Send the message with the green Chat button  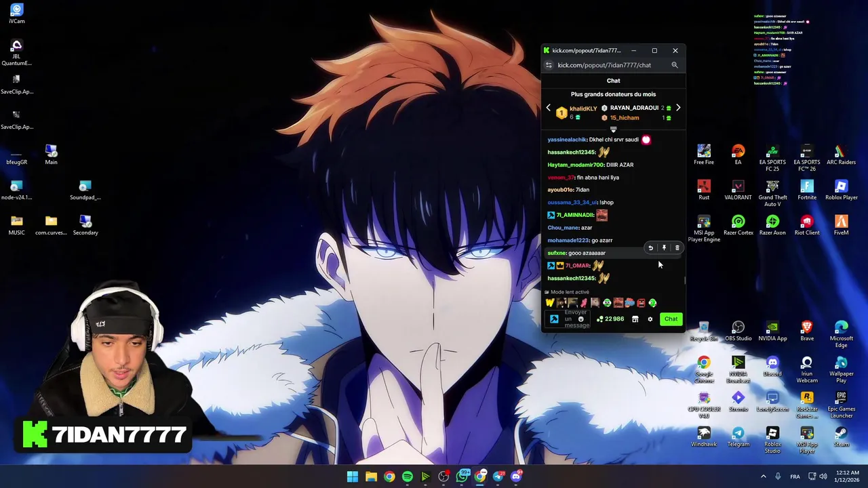[x=671, y=319]
